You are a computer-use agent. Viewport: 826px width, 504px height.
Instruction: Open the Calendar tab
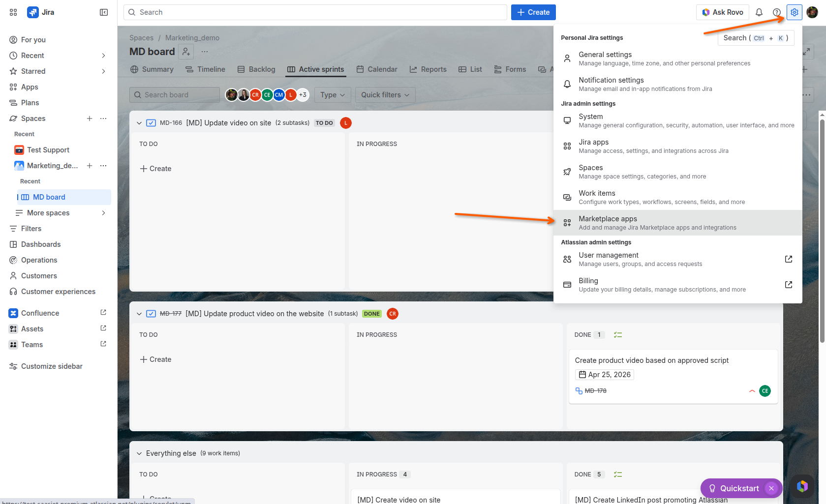[377, 69]
